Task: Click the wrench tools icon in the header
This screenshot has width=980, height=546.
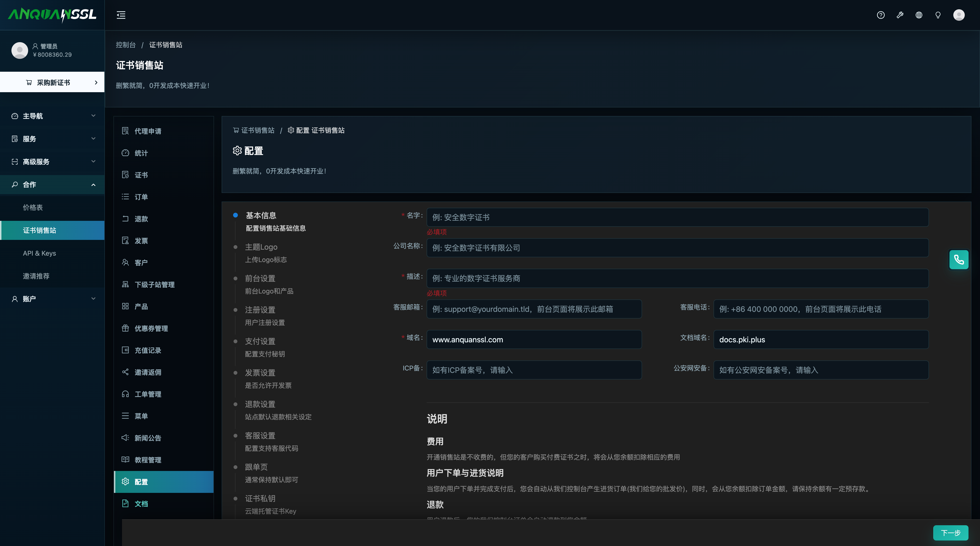Action: pos(900,15)
